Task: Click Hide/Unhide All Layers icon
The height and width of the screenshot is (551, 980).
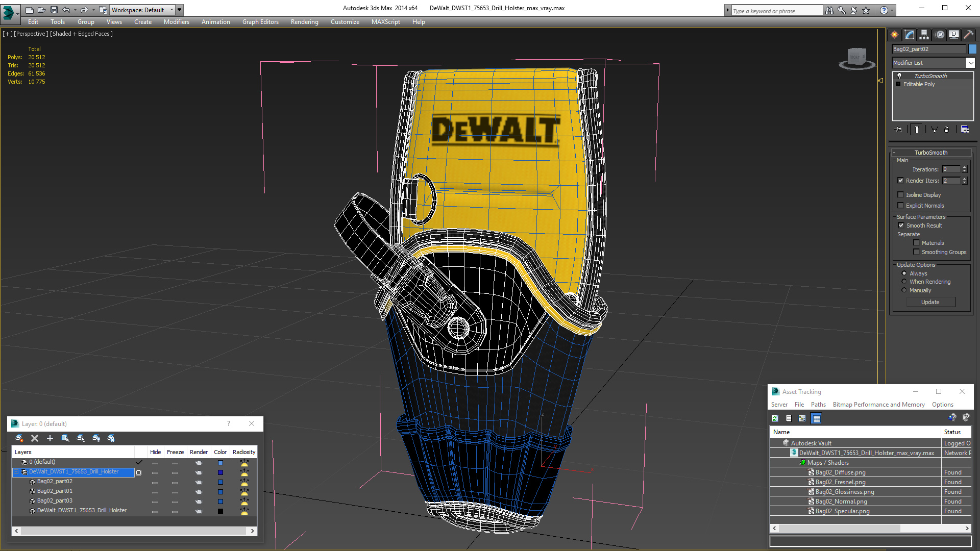Action: (96, 438)
